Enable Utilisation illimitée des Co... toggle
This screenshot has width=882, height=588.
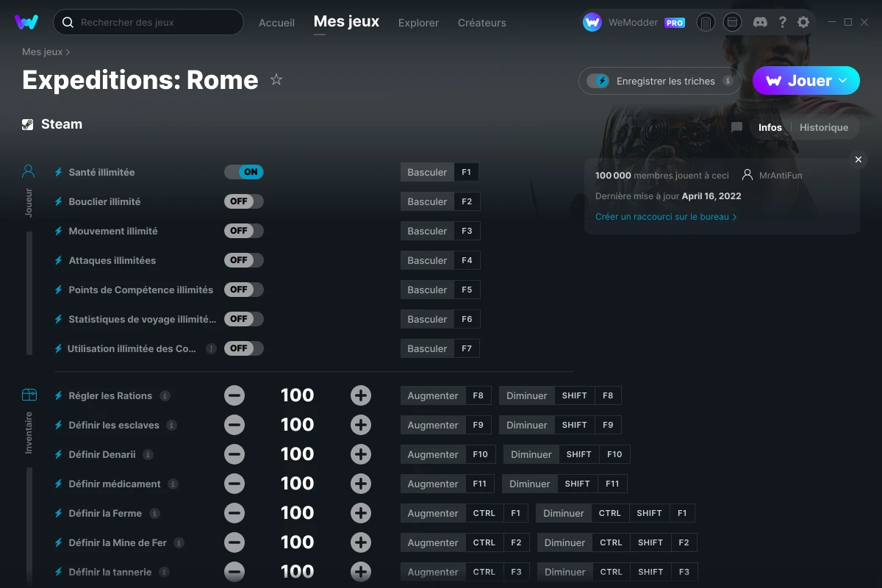(x=244, y=348)
